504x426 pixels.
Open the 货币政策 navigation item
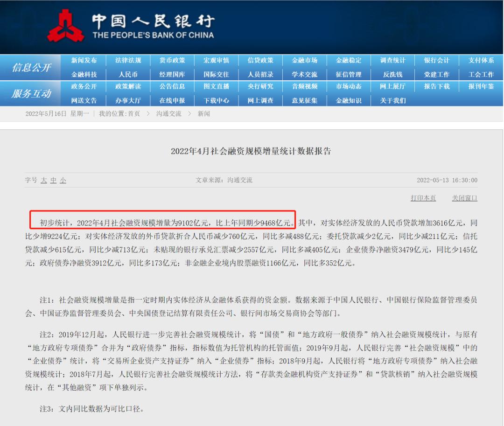click(173, 60)
